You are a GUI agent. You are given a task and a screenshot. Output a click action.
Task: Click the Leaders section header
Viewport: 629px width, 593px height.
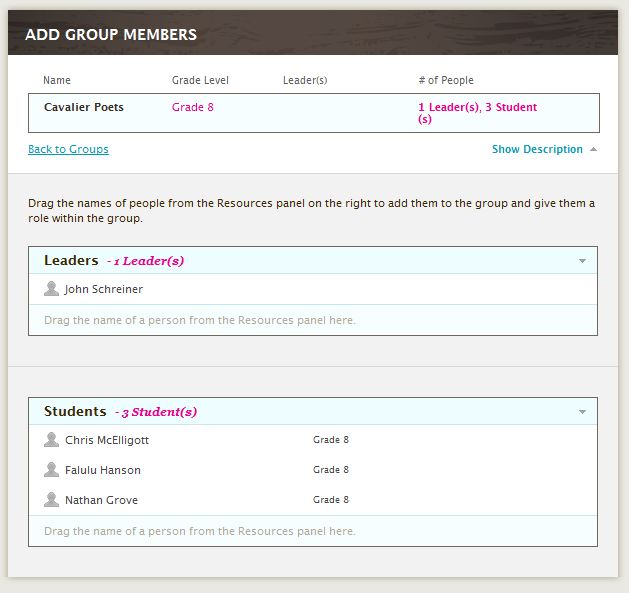(72, 261)
